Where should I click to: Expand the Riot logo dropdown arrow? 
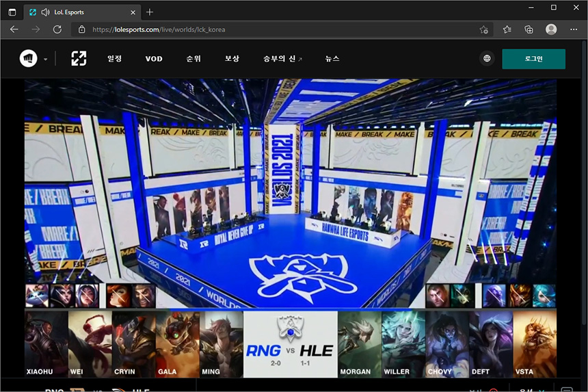[x=45, y=59]
